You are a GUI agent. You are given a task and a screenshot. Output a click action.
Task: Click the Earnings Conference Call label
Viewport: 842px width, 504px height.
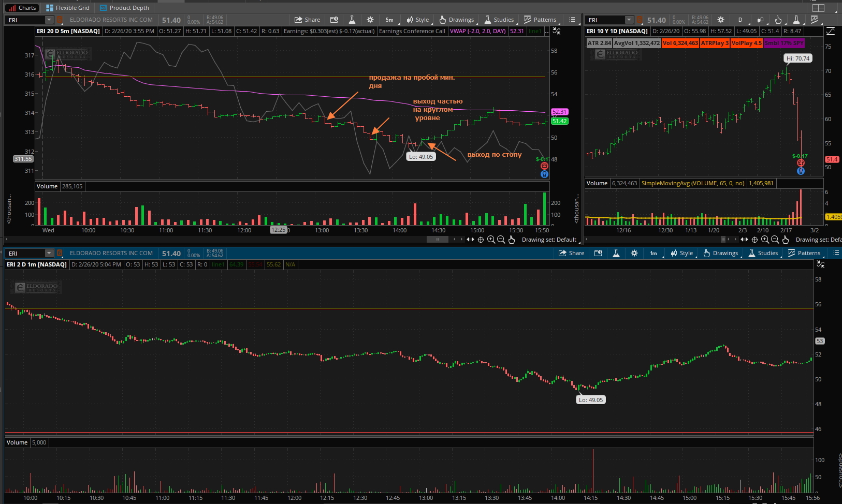[412, 31]
